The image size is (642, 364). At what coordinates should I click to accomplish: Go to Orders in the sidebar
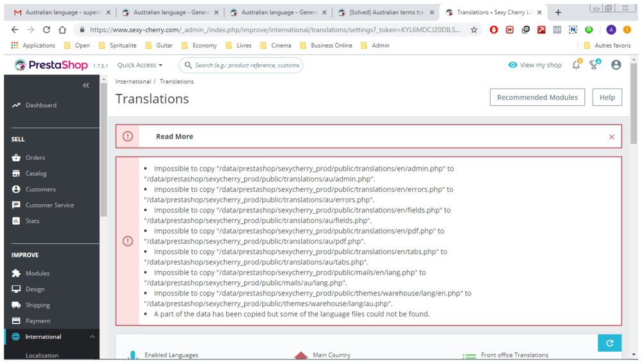point(35,157)
